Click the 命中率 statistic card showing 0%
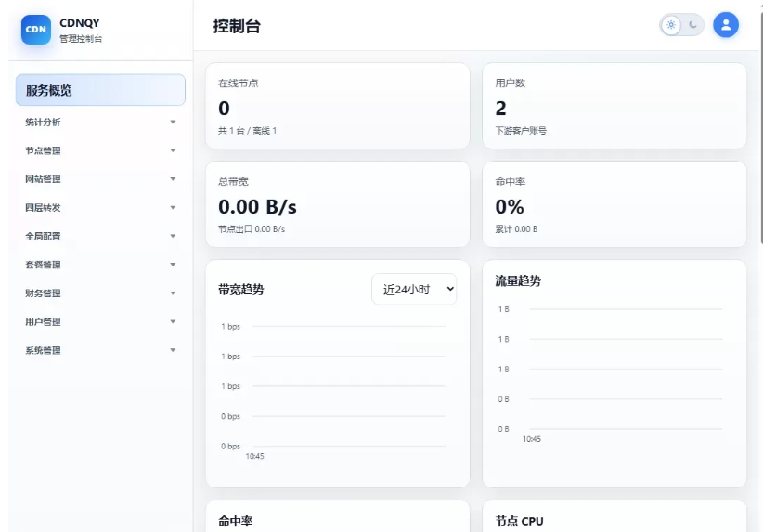Viewport: 763px width, 532px height. coord(614,204)
